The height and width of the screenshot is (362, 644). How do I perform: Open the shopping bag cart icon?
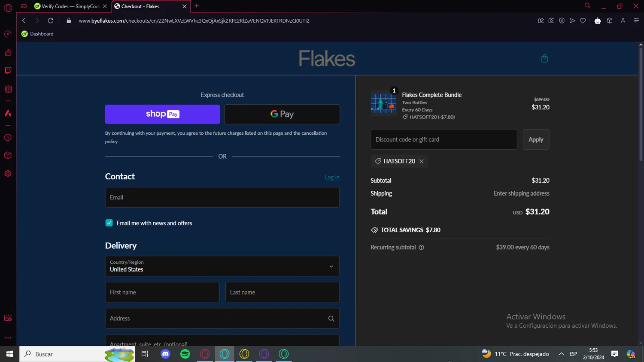coord(544,58)
